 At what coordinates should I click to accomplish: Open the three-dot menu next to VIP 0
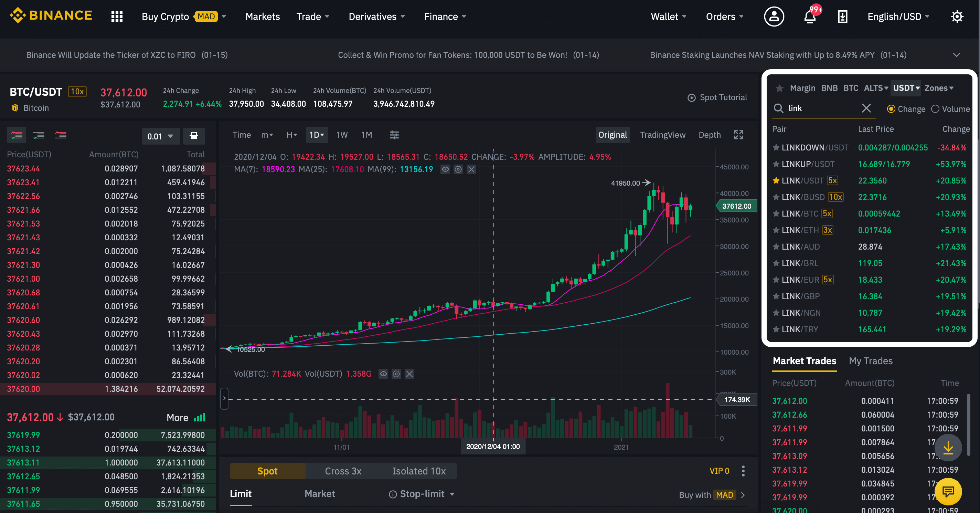click(x=743, y=471)
